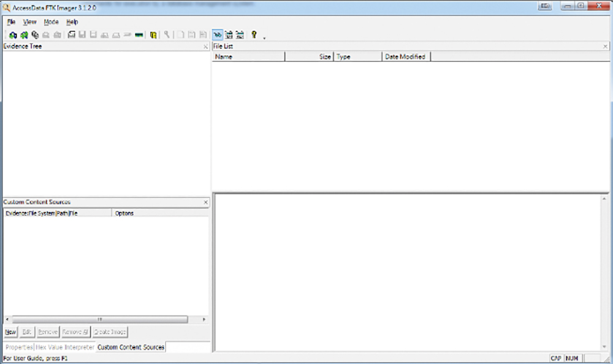The image size is (613, 364).
Task: Close the Custom Content Sources pane
Action: point(205,202)
